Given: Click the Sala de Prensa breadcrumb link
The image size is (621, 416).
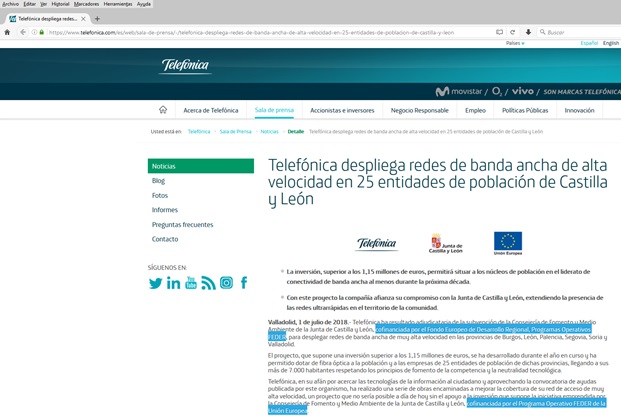Looking at the screenshot, I should tap(236, 132).
